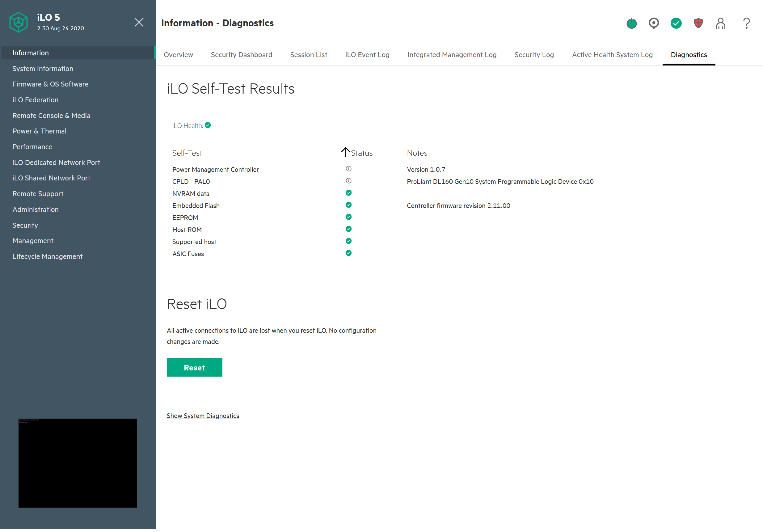This screenshot has width=763, height=532.
Task: Click the green system health checkmark icon
Action: (676, 23)
